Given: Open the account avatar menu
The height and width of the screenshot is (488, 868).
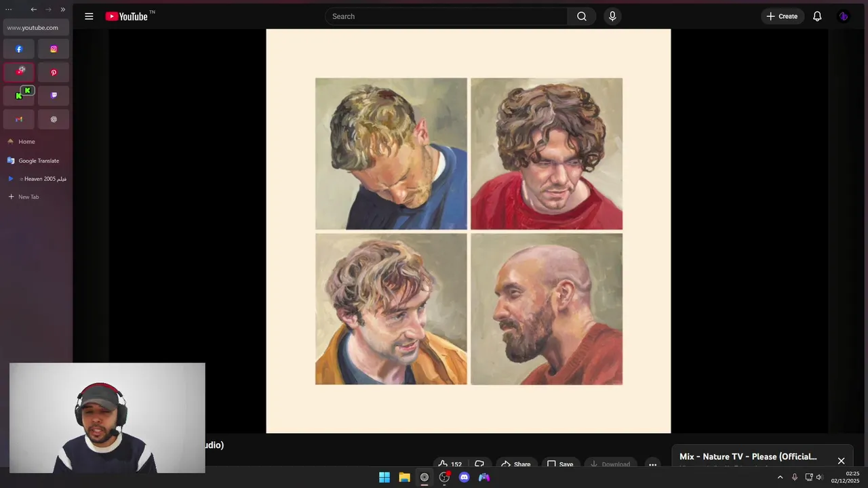Looking at the screenshot, I should click(844, 16).
